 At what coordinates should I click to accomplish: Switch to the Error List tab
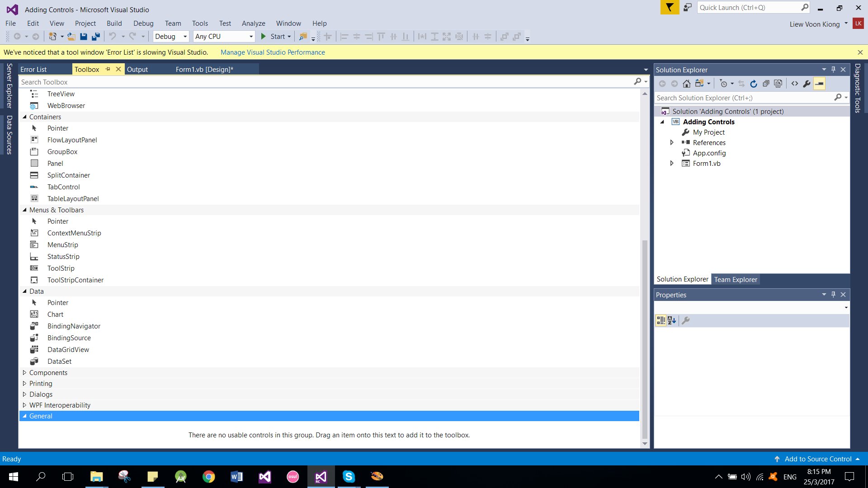[33, 69]
